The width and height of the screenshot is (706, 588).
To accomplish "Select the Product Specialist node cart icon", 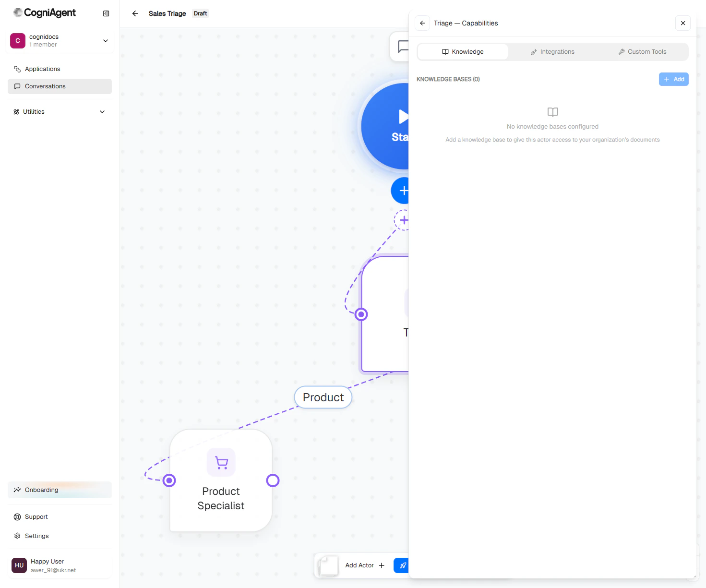I will point(221,462).
